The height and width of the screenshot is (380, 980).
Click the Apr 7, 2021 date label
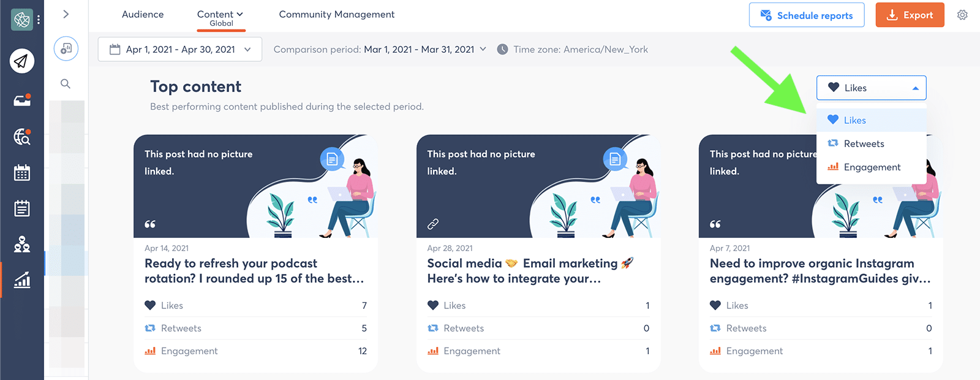pyautogui.click(x=729, y=248)
